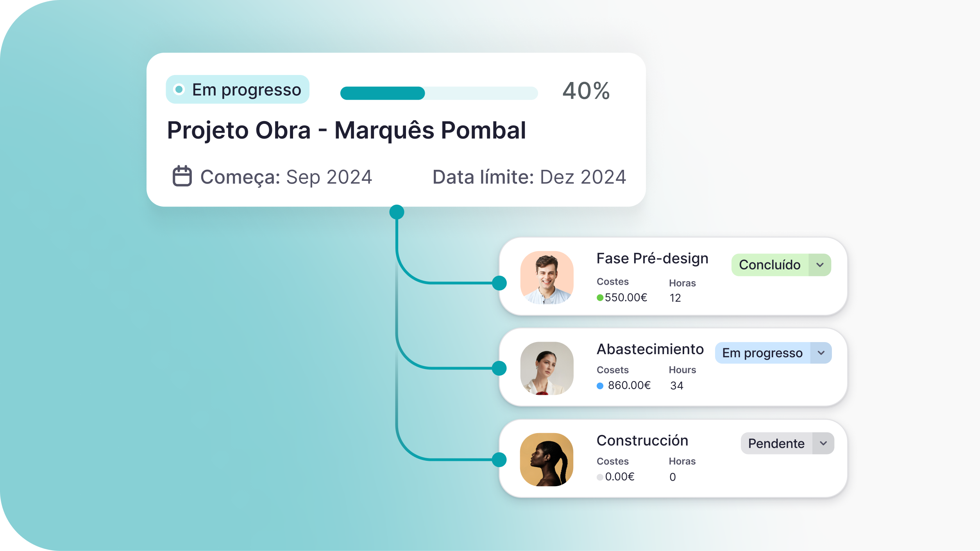Screen dimensions: 980x551
Task: Open the Fase Pré-design assignee avatar
Action: click(x=547, y=277)
